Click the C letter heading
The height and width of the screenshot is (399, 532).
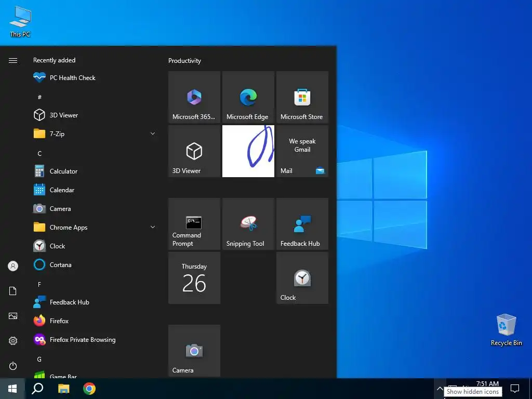pos(39,153)
